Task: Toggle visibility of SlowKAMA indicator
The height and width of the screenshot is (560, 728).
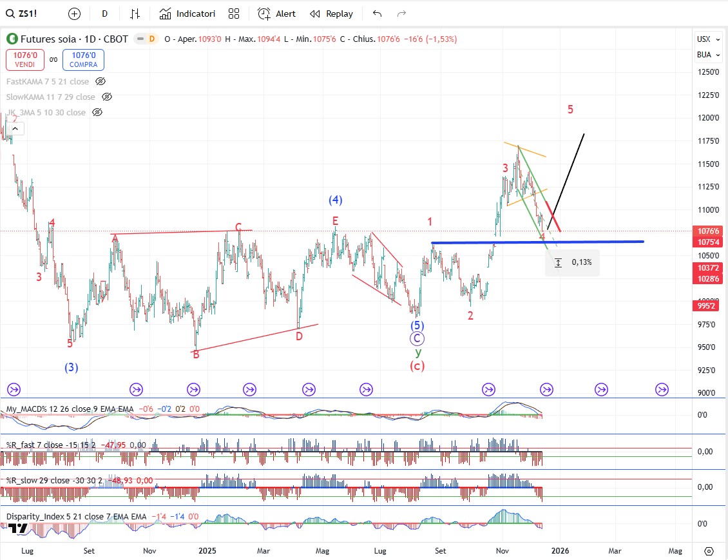Action: click(x=107, y=97)
